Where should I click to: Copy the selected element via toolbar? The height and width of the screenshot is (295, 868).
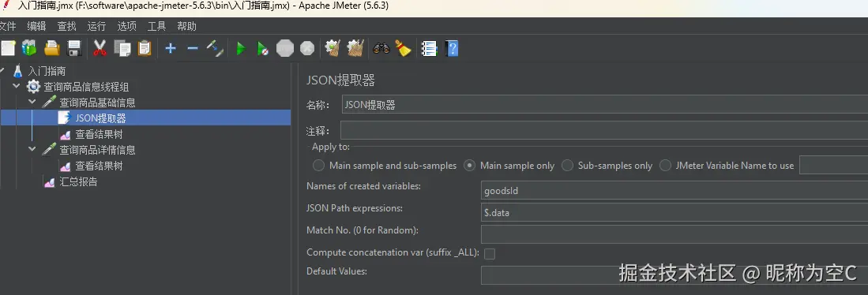click(x=122, y=49)
